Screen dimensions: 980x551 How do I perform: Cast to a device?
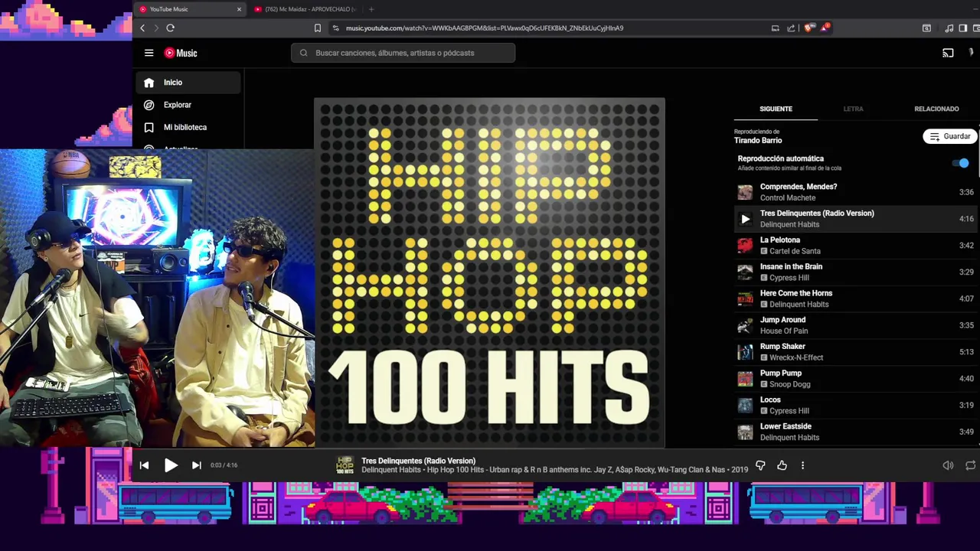tap(948, 53)
